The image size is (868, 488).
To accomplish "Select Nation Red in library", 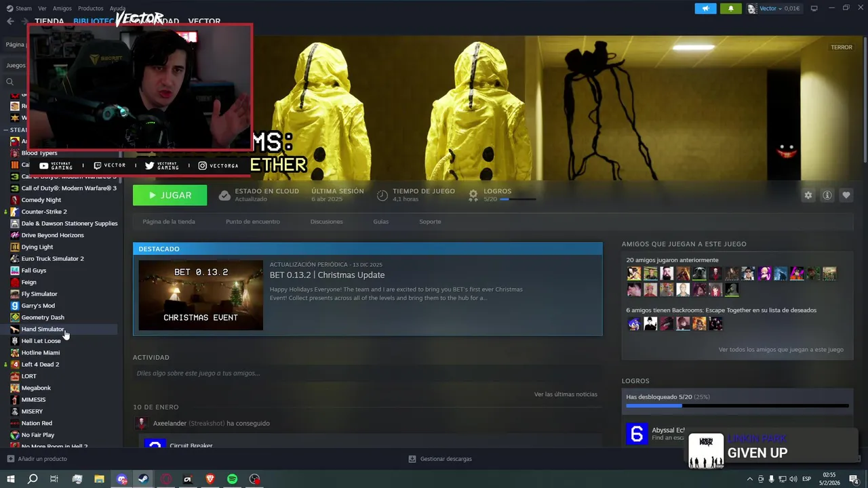I will (60, 424).
